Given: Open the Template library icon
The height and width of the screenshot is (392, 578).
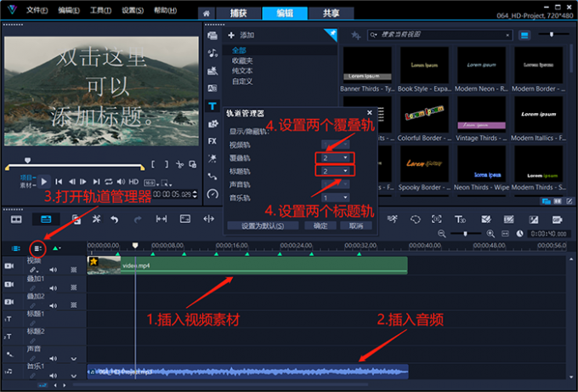Looking at the screenshot, I should tap(212, 71).
